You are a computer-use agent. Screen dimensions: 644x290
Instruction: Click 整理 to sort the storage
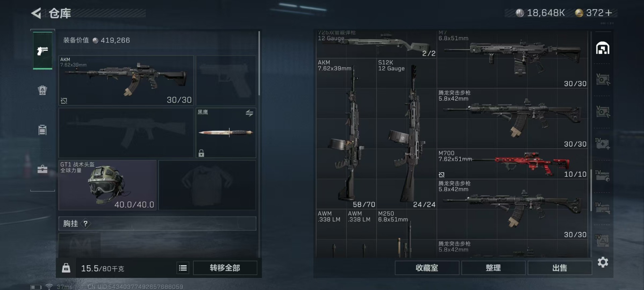pyautogui.click(x=493, y=268)
